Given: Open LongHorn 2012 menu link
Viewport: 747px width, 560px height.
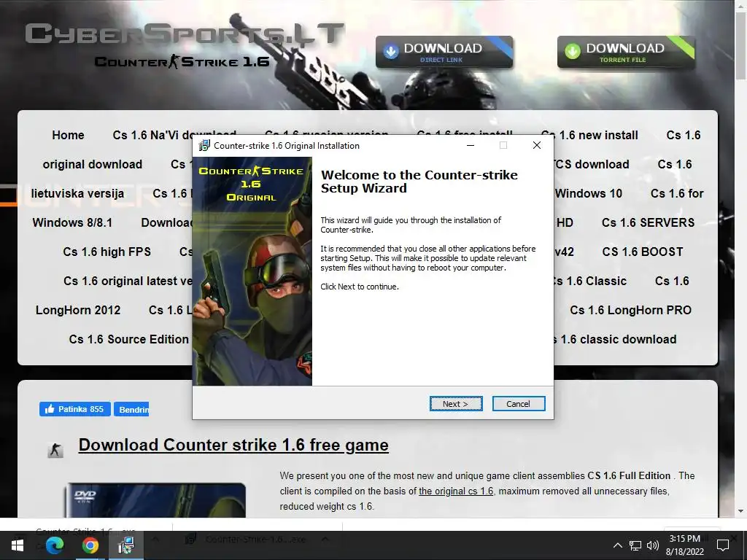Looking at the screenshot, I should click(78, 311).
